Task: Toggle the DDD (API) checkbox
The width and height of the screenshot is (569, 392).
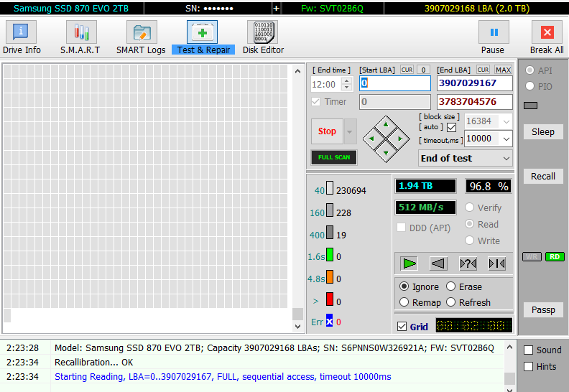Action: coord(401,228)
